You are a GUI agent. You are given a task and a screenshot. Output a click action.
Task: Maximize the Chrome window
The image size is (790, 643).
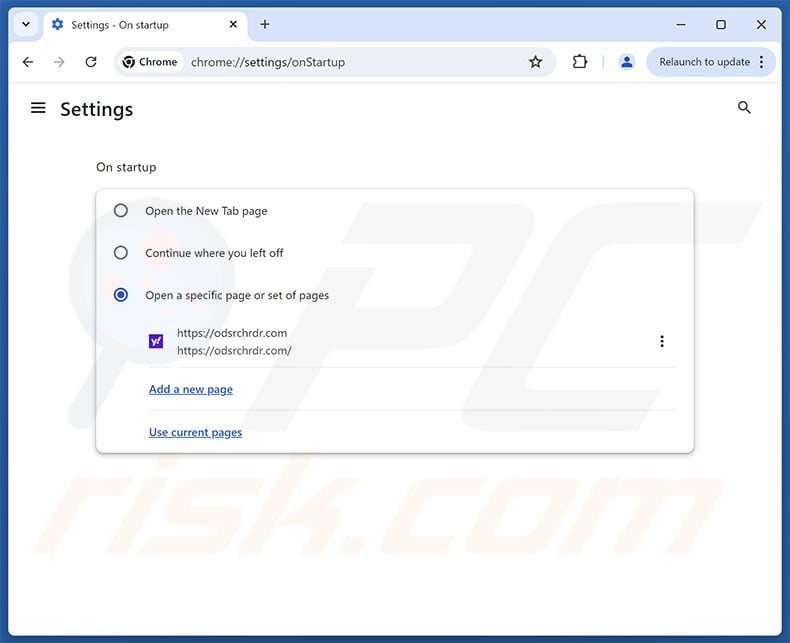click(721, 24)
